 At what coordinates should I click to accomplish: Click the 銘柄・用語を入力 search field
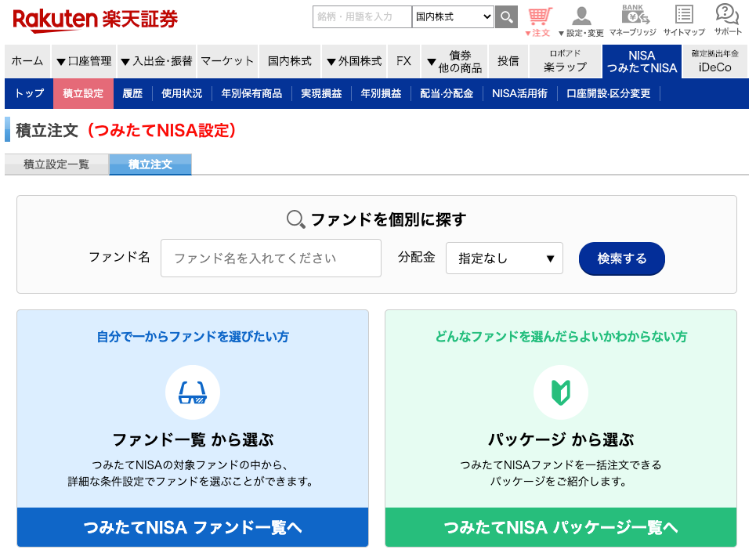(363, 17)
